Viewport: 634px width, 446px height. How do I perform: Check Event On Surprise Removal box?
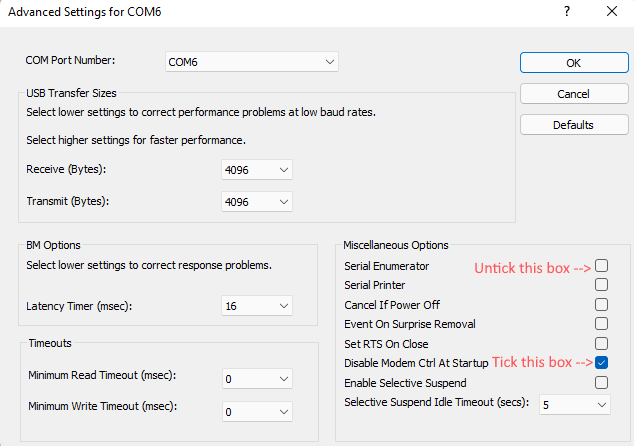click(601, 324)
